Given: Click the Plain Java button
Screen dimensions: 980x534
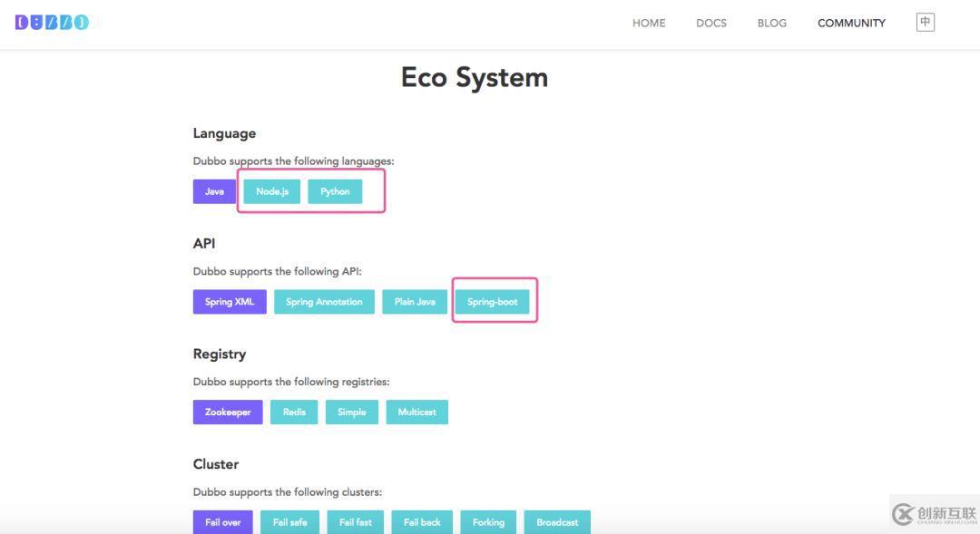Looking at the screenshot, I should [415, 302].
